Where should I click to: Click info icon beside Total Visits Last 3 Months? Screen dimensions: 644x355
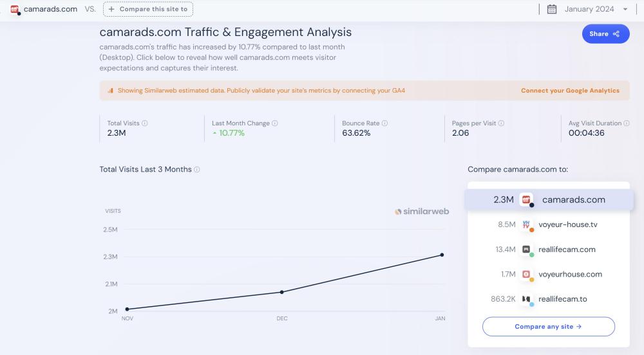tap(197, 170)
